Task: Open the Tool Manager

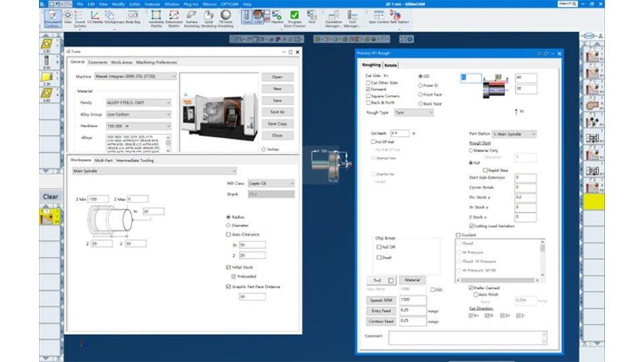Action: [352, 19]
